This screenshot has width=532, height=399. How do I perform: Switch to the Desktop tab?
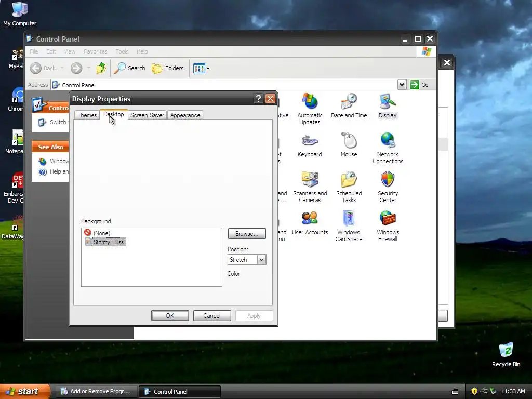coord(114,115)
